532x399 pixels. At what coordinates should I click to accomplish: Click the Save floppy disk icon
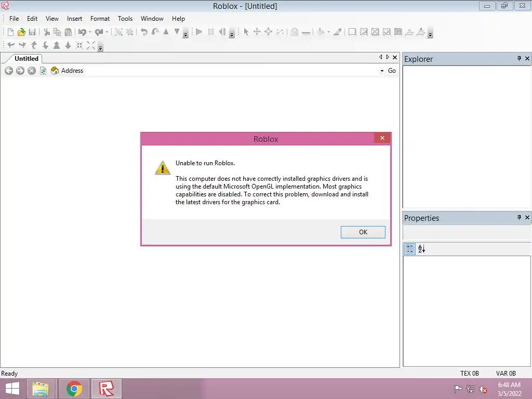(x=32, y=32)
